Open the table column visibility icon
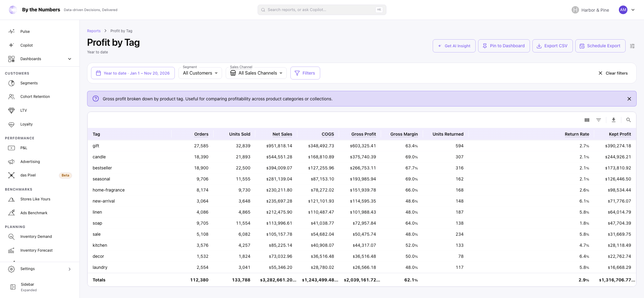 [x=587, y=120]
